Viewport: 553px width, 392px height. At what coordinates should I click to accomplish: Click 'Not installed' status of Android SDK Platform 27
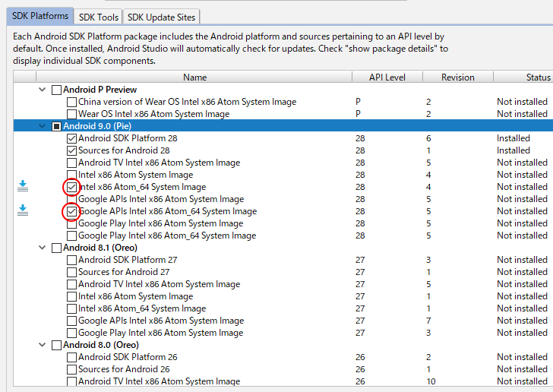(x=522, y=260)
